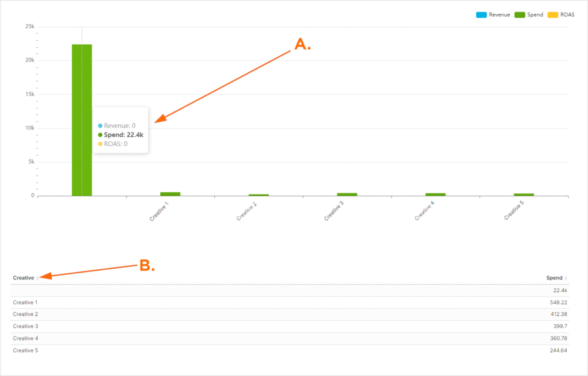Image resolution: width=588 pixels, height=376 pixels.
Task: Select the Creative 1 table row
Action: click(290, 303)
